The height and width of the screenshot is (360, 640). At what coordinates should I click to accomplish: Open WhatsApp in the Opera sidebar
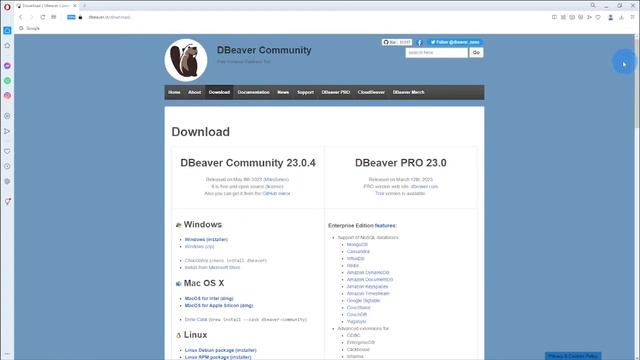coord(7,81)
